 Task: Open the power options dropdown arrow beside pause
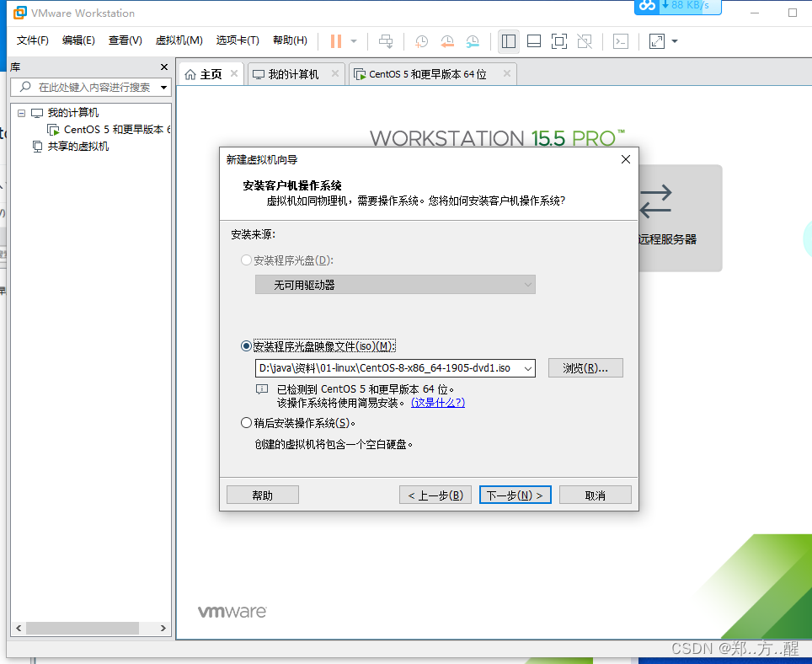tap(354, 41)
